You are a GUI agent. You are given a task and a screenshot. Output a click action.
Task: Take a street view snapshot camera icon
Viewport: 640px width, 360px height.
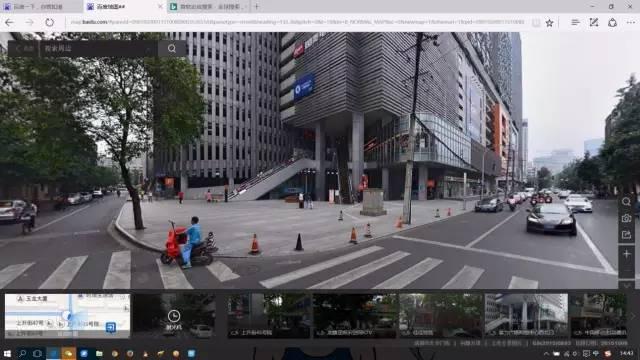626,218
